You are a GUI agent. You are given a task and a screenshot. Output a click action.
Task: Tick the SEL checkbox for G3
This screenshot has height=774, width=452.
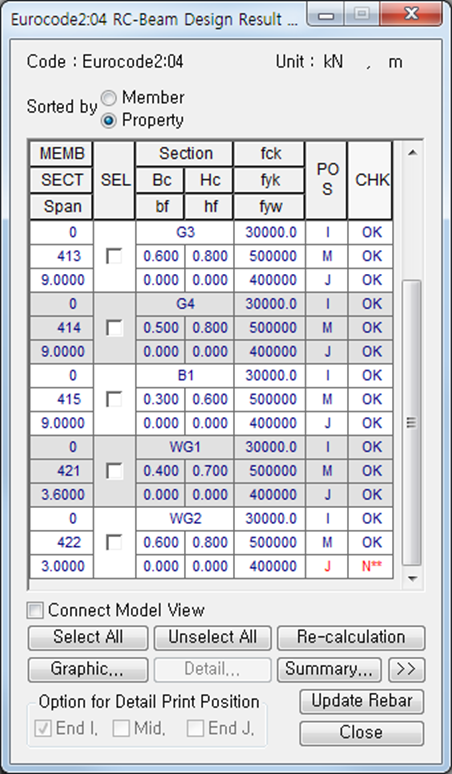click(114, 256)
